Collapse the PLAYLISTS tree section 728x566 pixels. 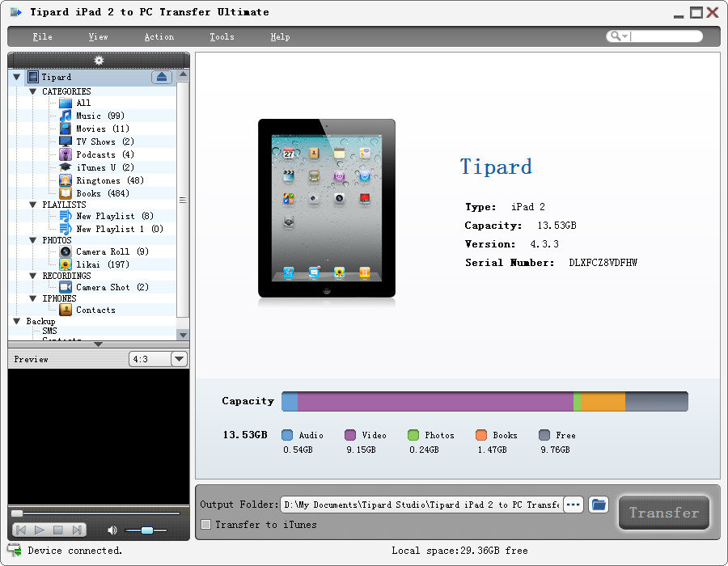point(33,205)
